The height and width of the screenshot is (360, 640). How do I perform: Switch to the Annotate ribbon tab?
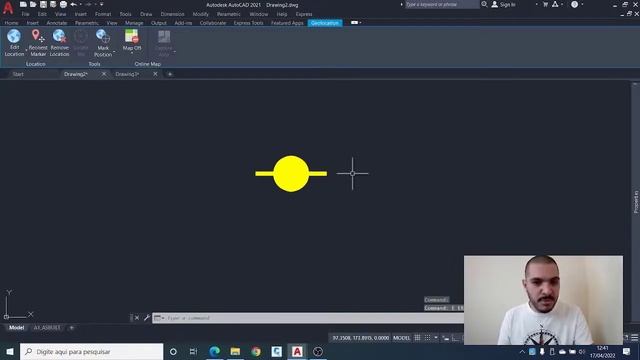[x=57, y=23]
